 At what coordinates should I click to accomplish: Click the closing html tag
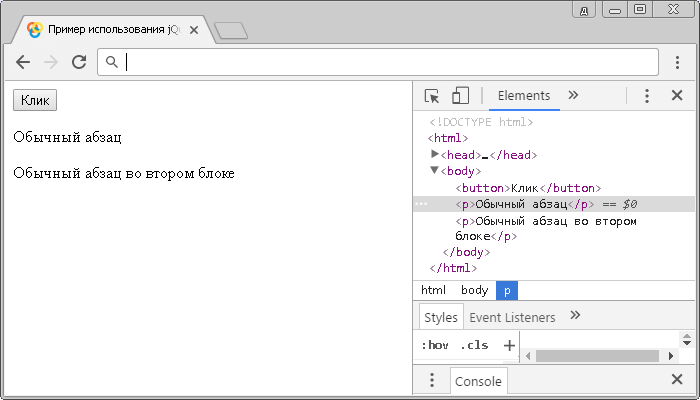453,268
